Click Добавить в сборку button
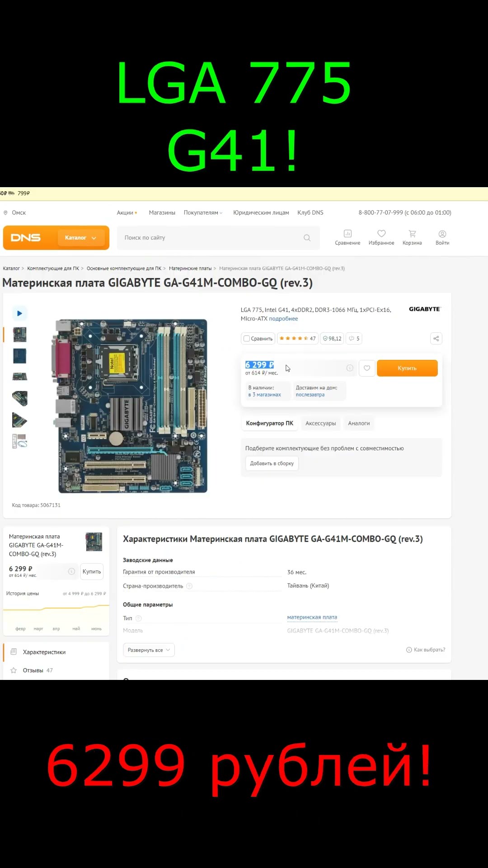The width and height of the screenshot is (488, 868). [x=272, y=463]
